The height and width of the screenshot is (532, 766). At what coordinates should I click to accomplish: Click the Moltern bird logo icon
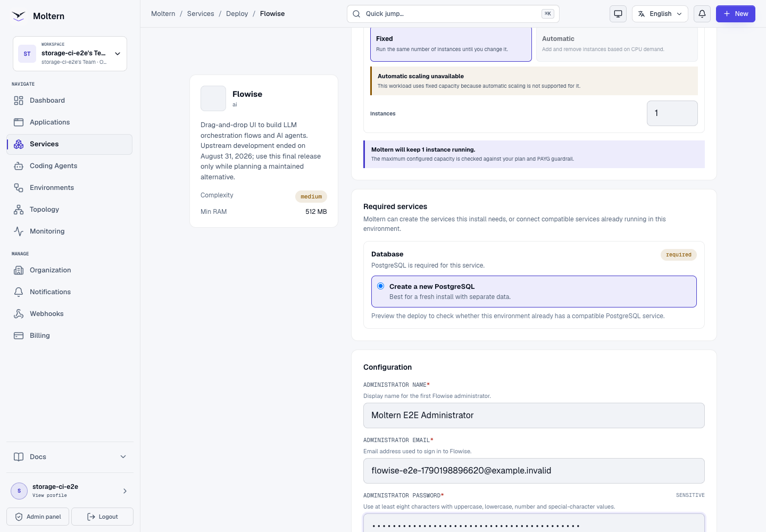click(x=19, y=16)
